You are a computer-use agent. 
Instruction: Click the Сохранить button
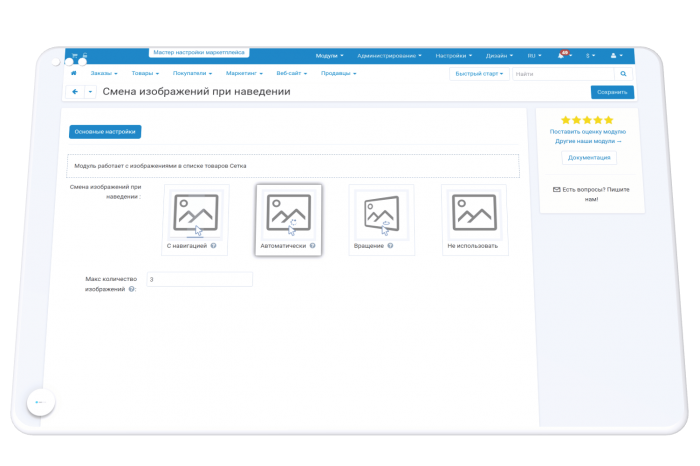[x=612, y=92]
